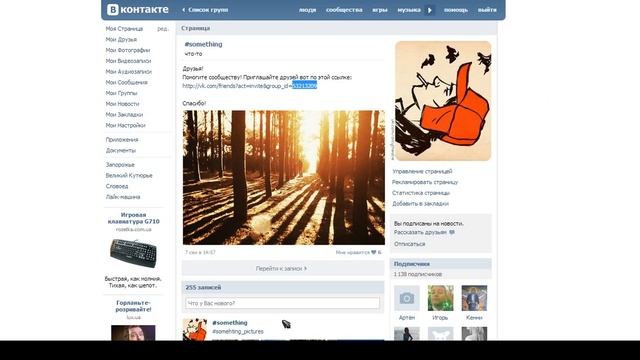Open Приложения in sidebar
Screen dimensions: 640x360
pos(122,140)
